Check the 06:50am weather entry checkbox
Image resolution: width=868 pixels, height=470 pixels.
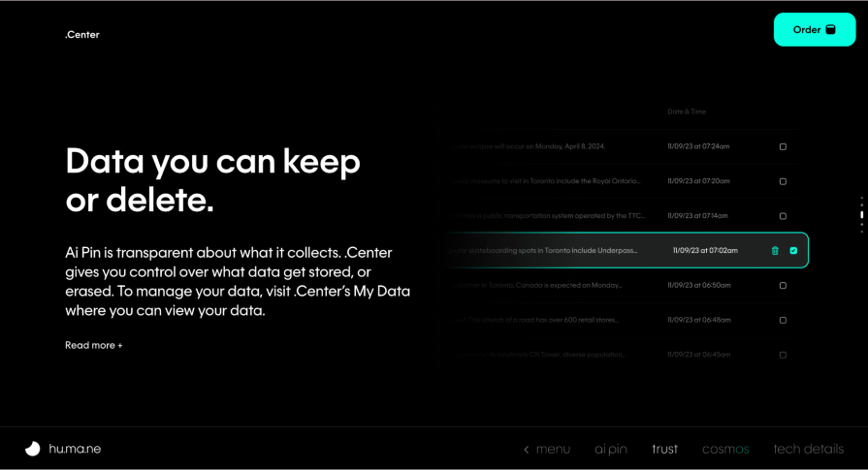click(783, 286)
